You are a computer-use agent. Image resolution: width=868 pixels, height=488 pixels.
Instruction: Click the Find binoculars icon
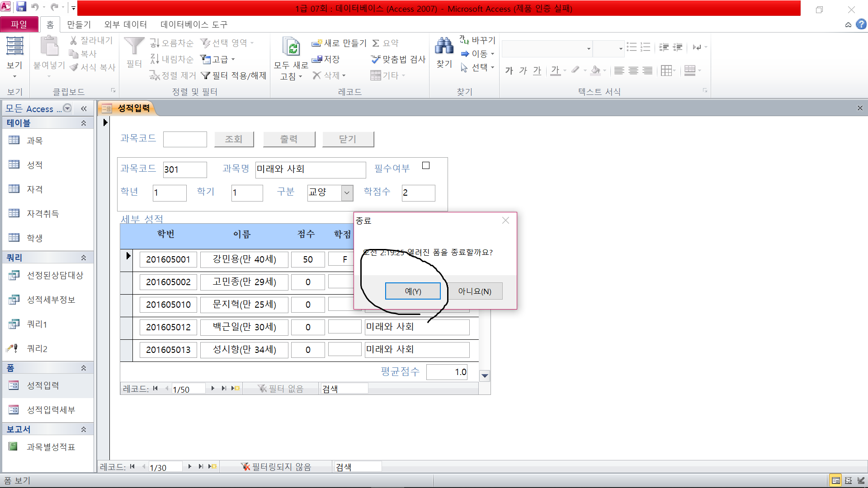444,47
